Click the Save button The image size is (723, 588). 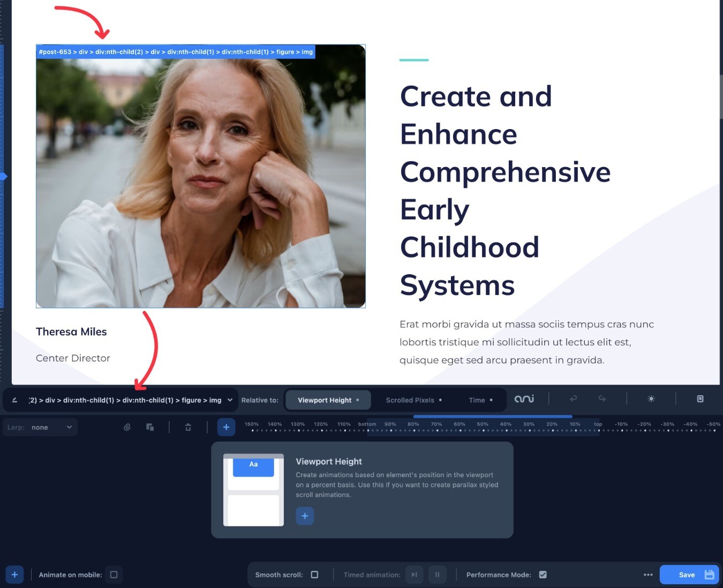(689, 575)
